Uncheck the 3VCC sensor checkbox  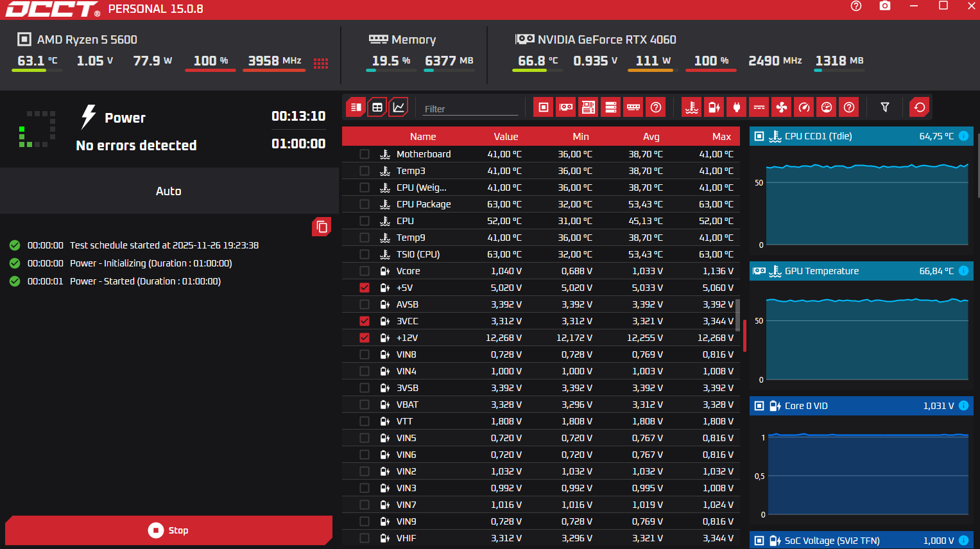pyautogui.click(x=365, y=321)
